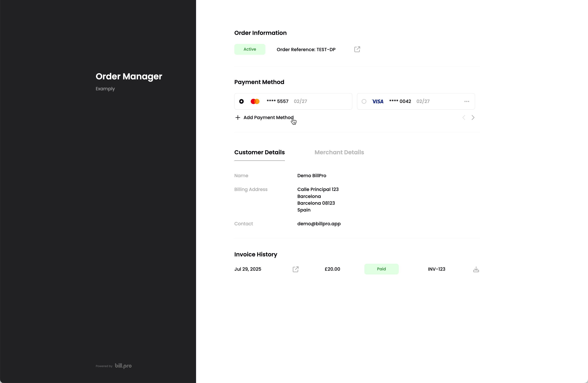The image size is (588, 383).
Task: Switch to Customer Details tab
Action: pyautogui.click(x=259, y=152)
